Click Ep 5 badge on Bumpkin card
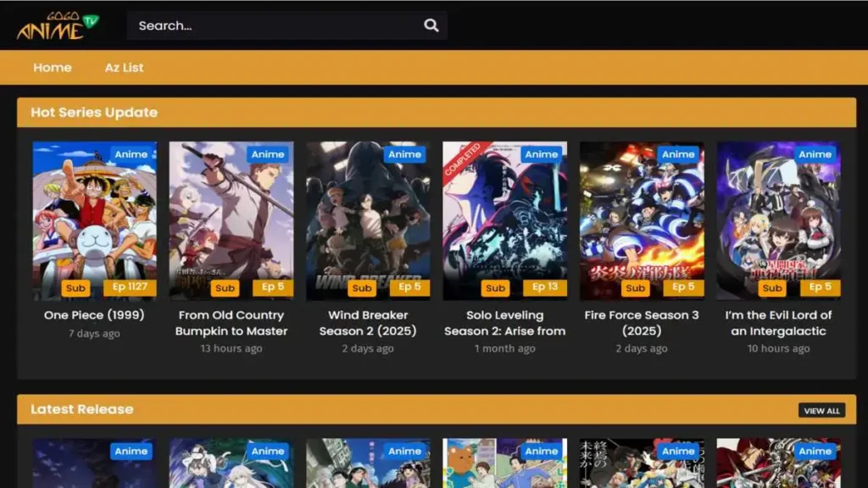868x488 pixels. [273, 286]
